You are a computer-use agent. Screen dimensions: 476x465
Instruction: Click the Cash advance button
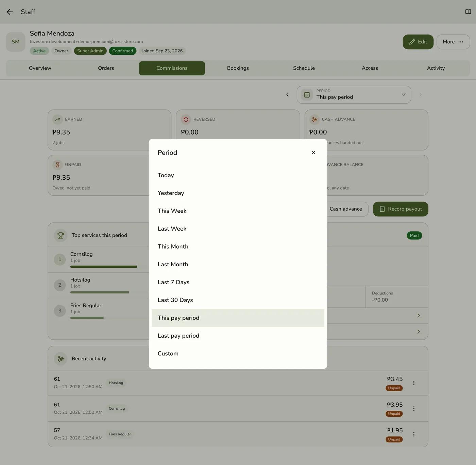pyautogui.click(x=346, y=209)
